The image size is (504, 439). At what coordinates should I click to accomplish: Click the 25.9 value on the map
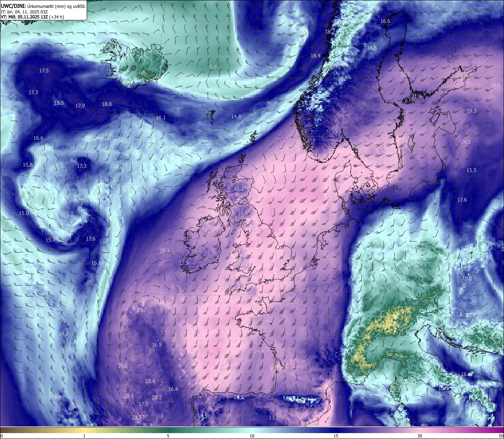(128, 396)
